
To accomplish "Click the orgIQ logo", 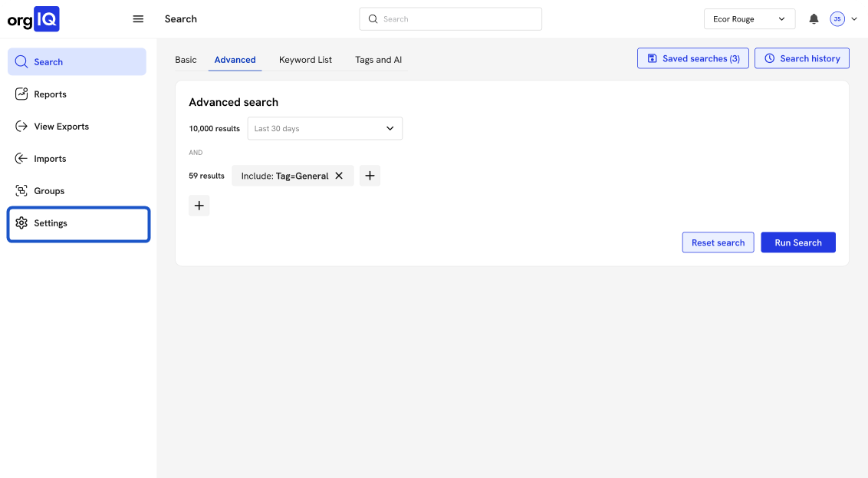I will click(x=33, y=19).
